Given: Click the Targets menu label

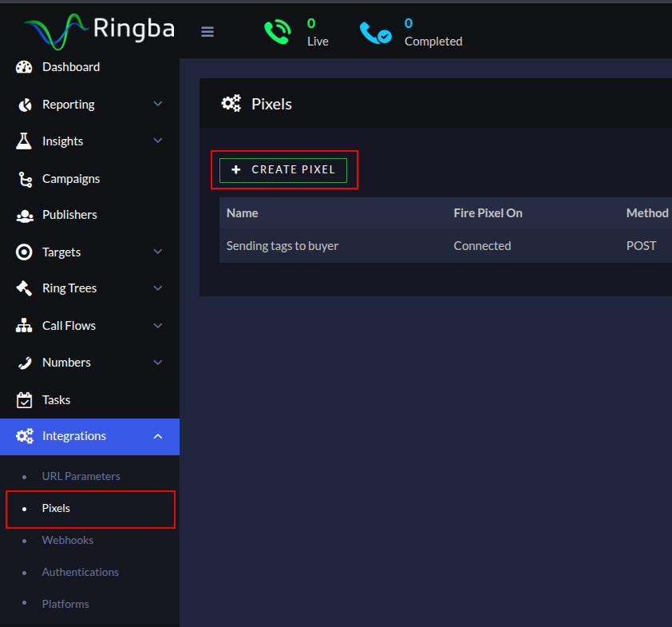Looking at the screenshot, I should point(61,252).
